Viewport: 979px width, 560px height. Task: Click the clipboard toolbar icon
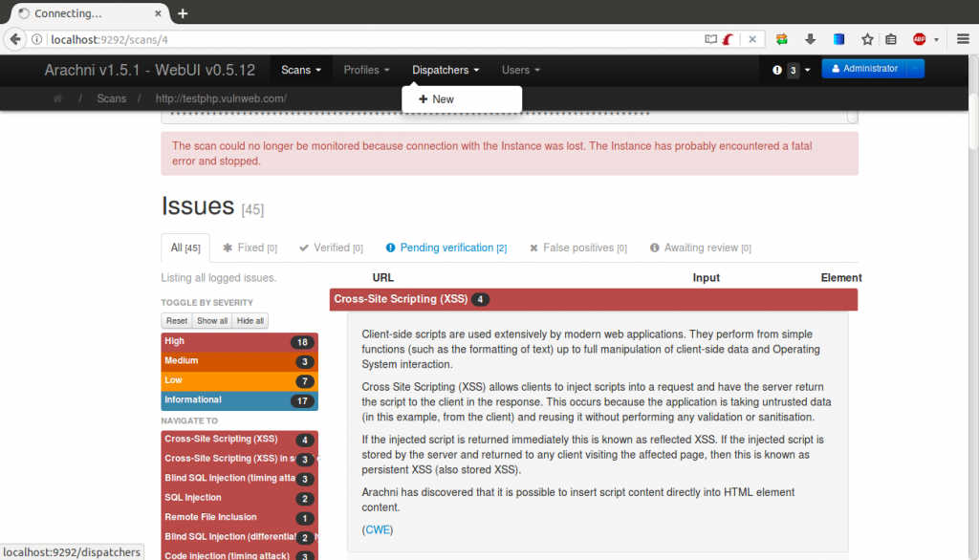[x=891, y=39]
